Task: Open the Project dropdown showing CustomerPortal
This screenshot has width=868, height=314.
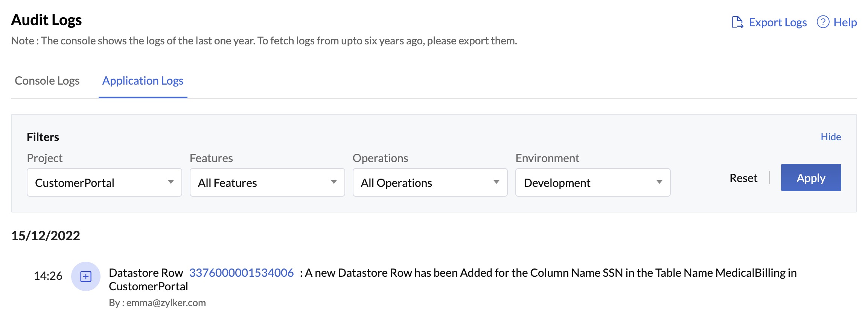Action: coord(104,182)
